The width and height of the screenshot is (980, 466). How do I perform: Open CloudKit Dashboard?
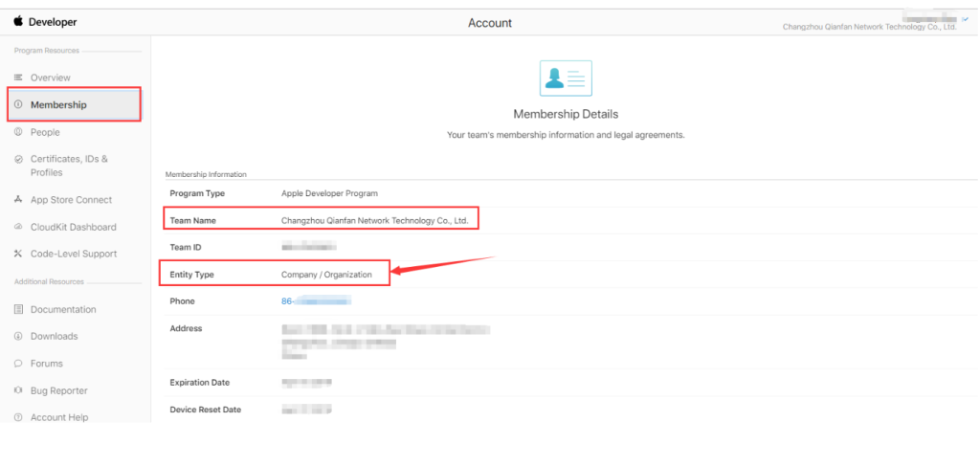73,228
